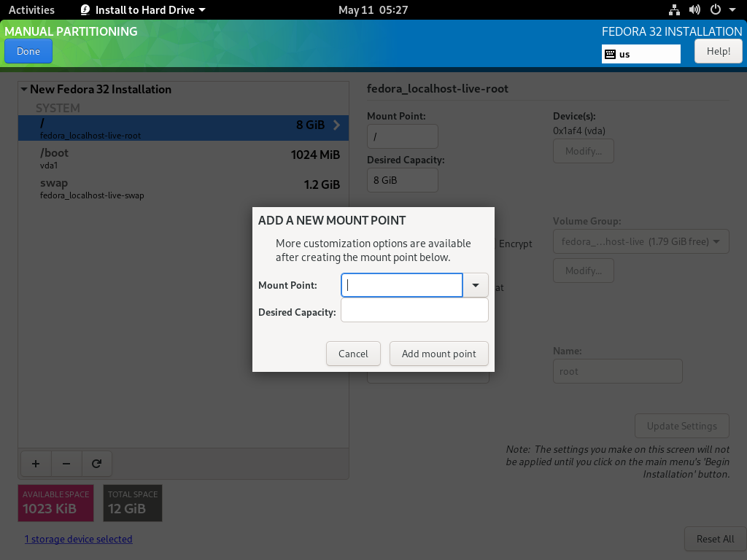The image size is (747, 560).
Task: Click the Modify button under Device(s)
Action: (584, 152)
